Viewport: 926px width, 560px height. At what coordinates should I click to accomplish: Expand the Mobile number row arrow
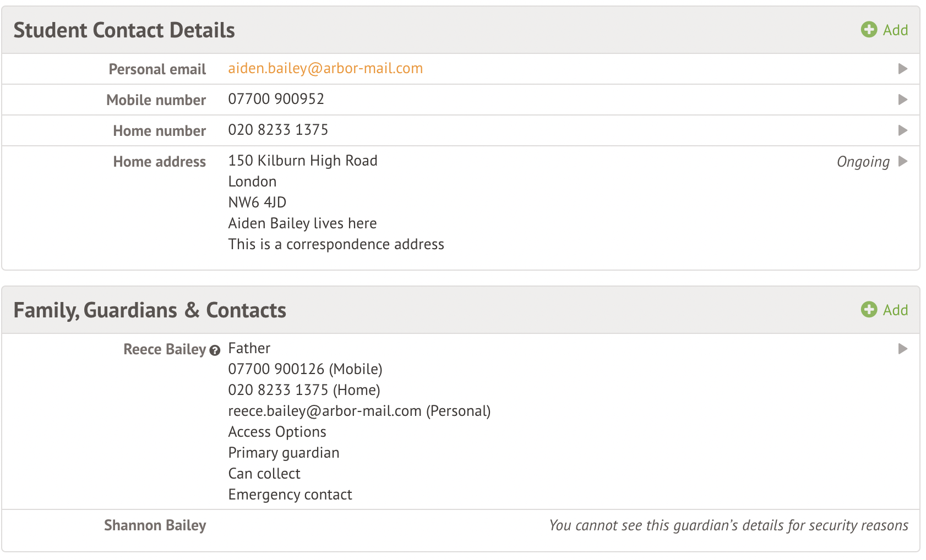pos(902,100)
